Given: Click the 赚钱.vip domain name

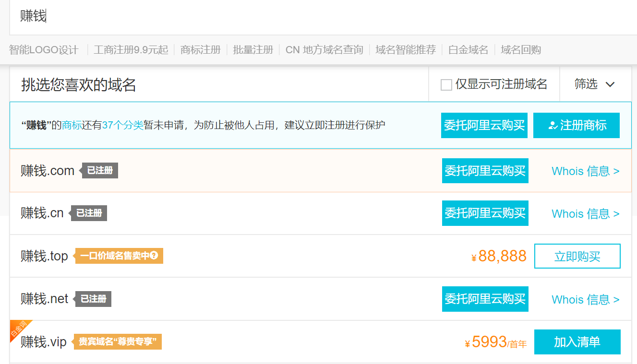Looking at the screenshot, I should (44, 342).
